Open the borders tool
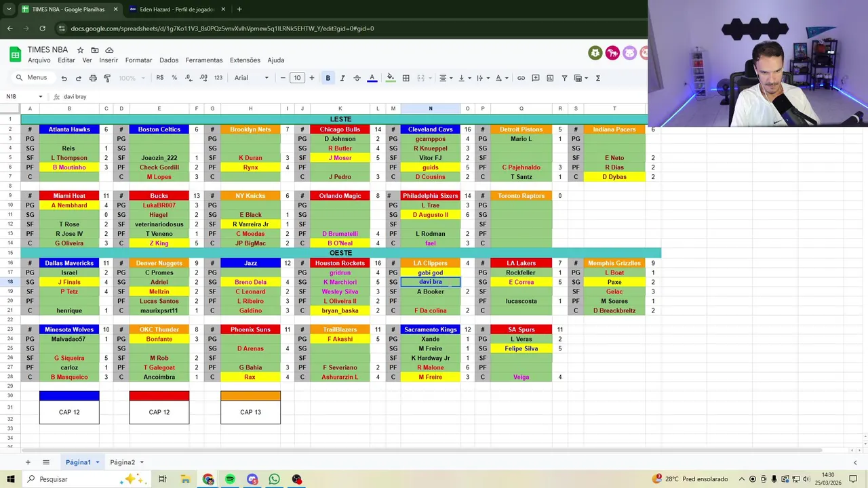 click(x=406, y=78)
